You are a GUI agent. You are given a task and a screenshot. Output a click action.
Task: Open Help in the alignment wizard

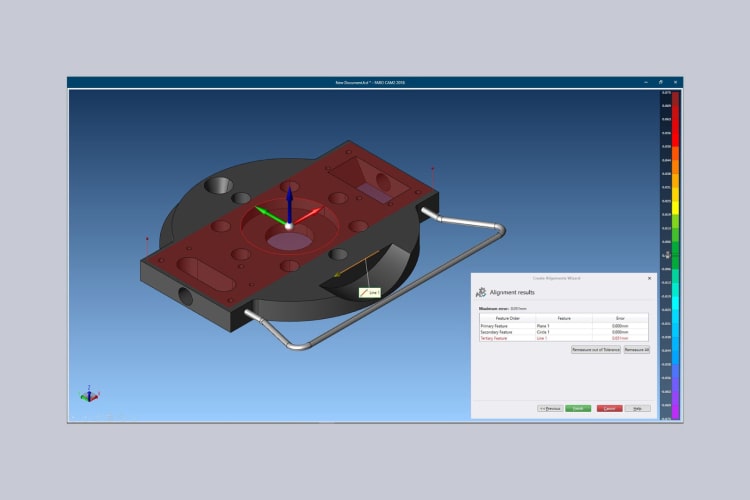coord(638,408)
